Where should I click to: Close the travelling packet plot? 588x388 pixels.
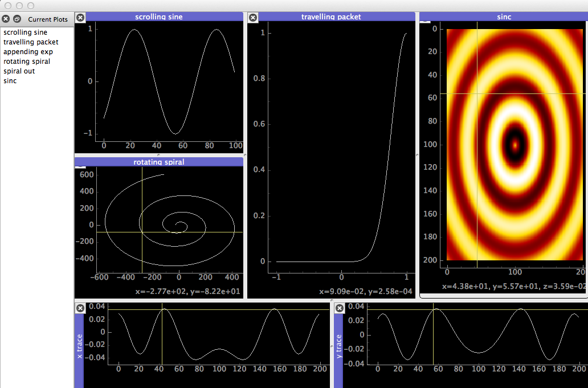(x=253, y=17)
